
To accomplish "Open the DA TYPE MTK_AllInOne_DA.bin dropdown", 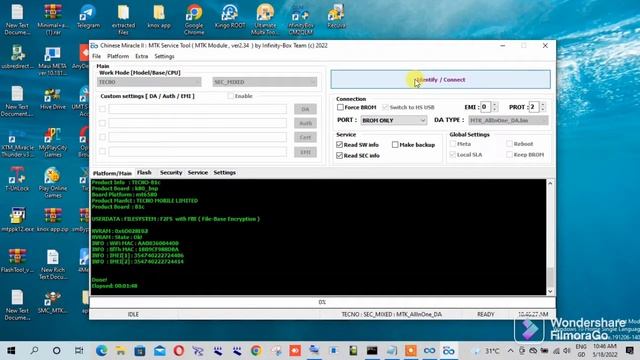I will click(508, 120).
